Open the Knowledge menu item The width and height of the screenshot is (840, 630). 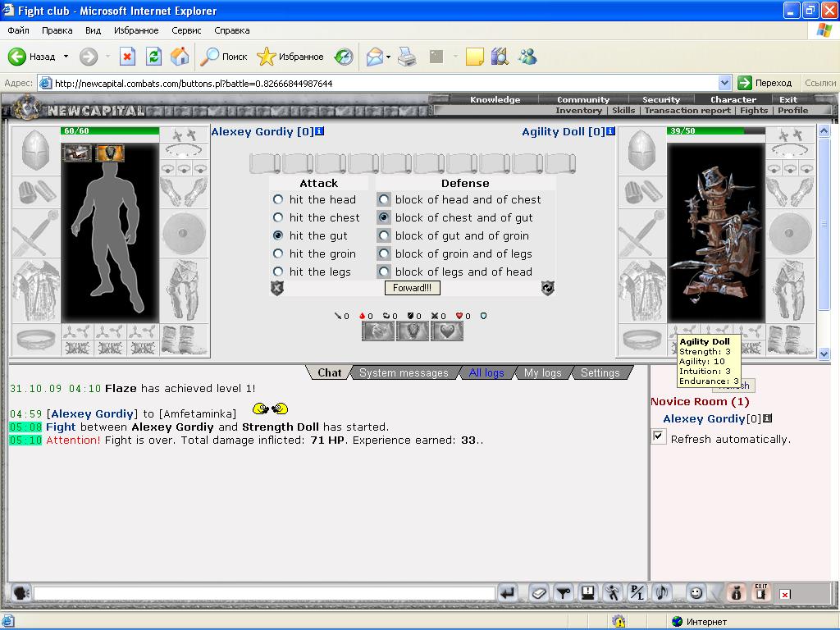click(495, 99)
